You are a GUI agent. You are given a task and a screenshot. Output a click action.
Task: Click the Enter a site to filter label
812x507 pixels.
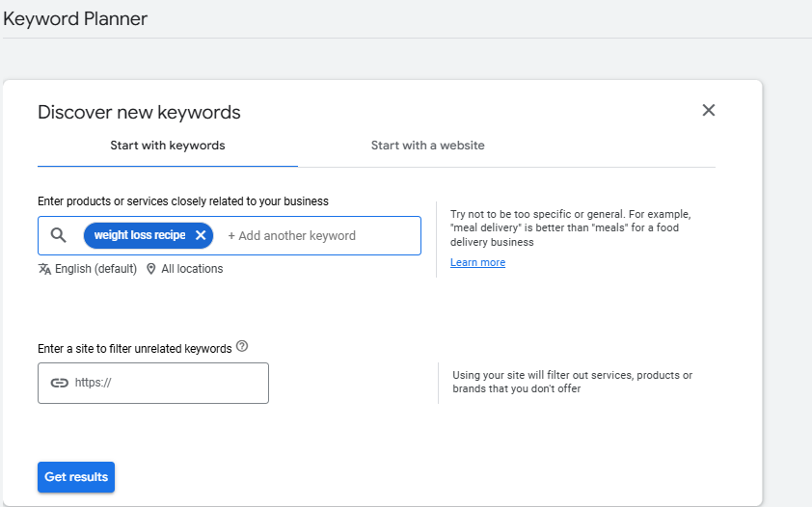[x=134, y=348]
